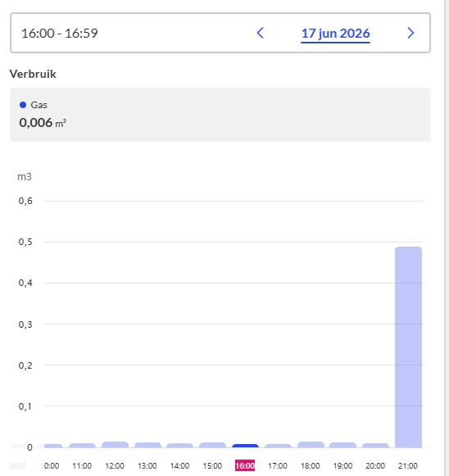Viewport: 449px width, 476px height.
Task: Pick the 19:00 usage bar
Action: pos(342,445)
